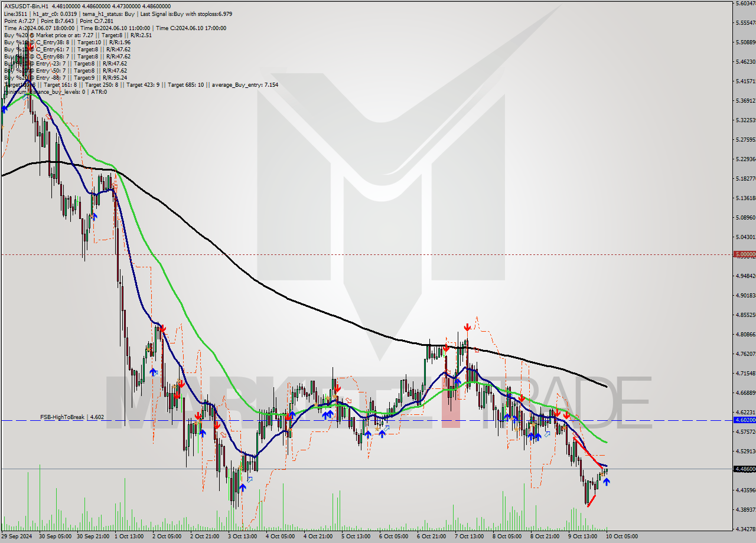Viewport: 756px width, 543px height.
Task: Click the 'C_Entry38: 8' buy level line
Action: (x=67, y=42)
